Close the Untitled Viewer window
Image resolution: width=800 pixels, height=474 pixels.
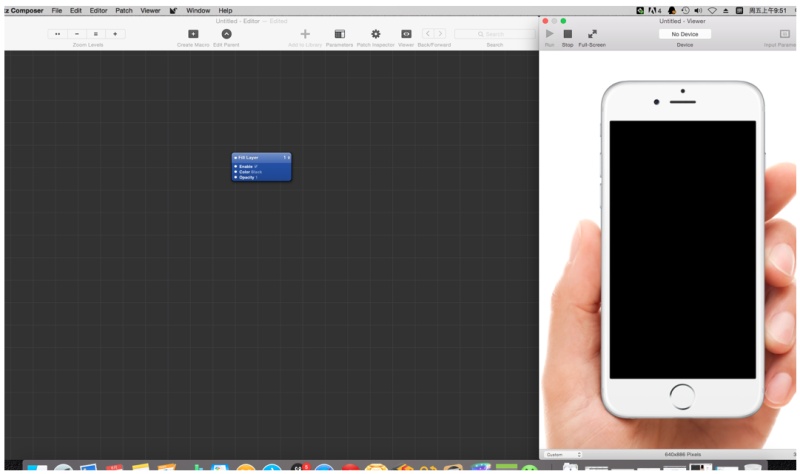tap(545, 21)
